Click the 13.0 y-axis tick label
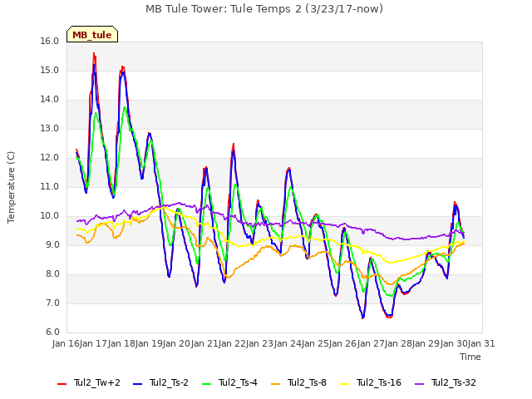The image size is (532, 399). click(x=50, y=129)
